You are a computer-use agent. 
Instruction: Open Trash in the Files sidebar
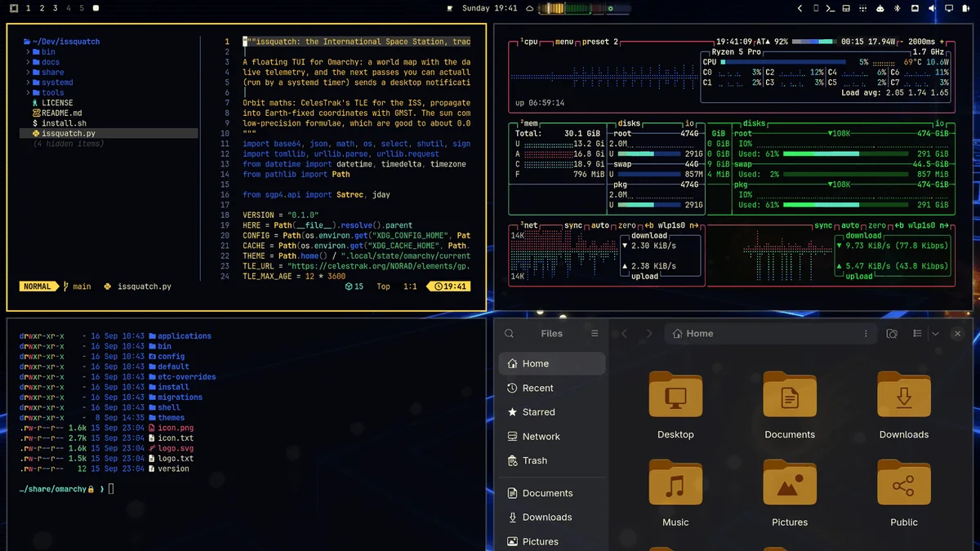(x=552, y=460)
